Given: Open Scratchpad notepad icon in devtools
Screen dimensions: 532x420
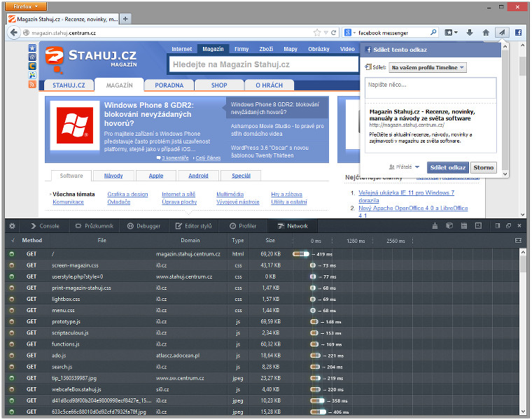Looking at the screenshot, I should point(464,226).
